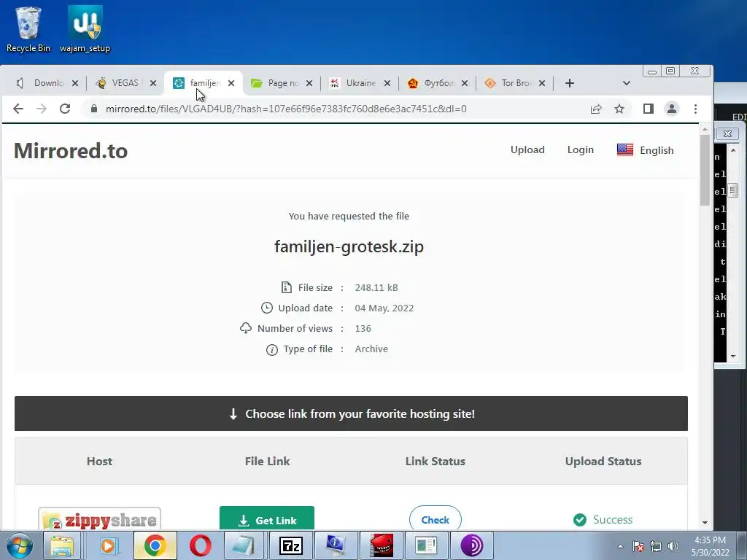Click the Mirrored.to logo
Viewport: 747px width, 560px height.
pos(71,151)
